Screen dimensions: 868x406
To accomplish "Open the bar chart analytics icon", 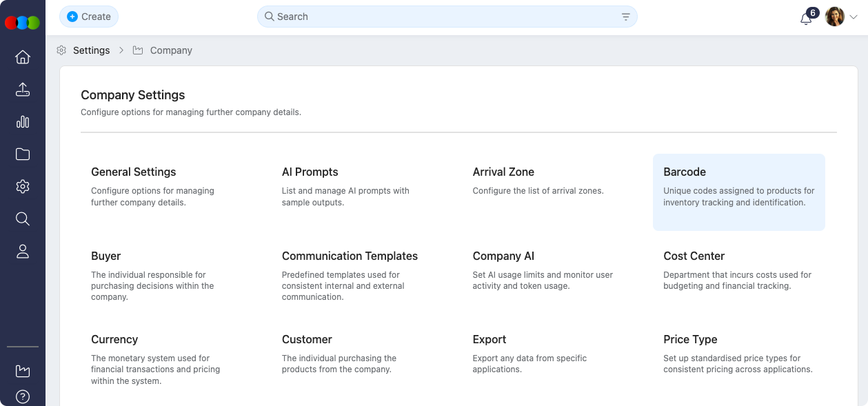I will (x=23, y=122).
